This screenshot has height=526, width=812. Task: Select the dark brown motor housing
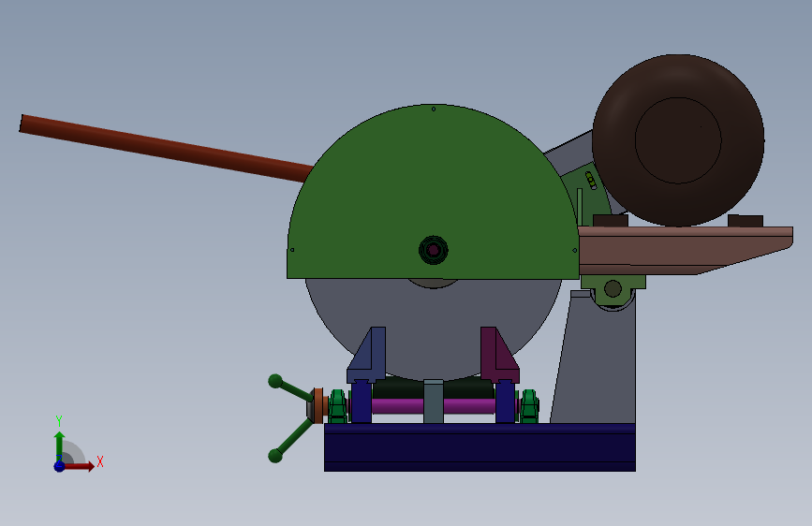click(x=678, y=140)
